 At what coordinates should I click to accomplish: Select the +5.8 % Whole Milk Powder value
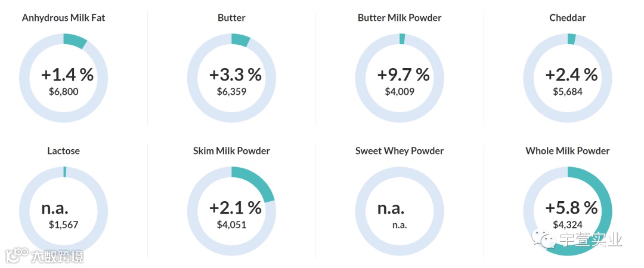coord(571,208)
